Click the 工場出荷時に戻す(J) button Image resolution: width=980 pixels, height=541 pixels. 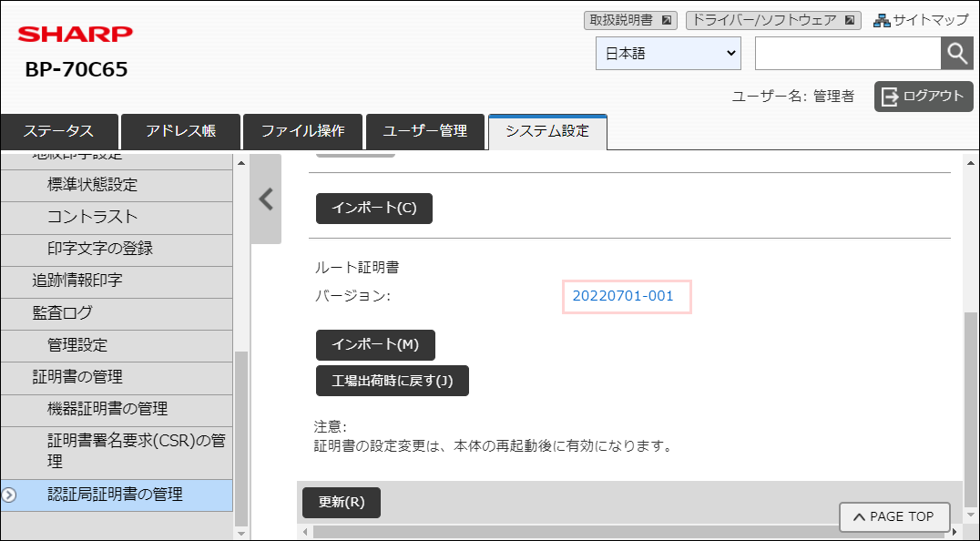point(392,381)
